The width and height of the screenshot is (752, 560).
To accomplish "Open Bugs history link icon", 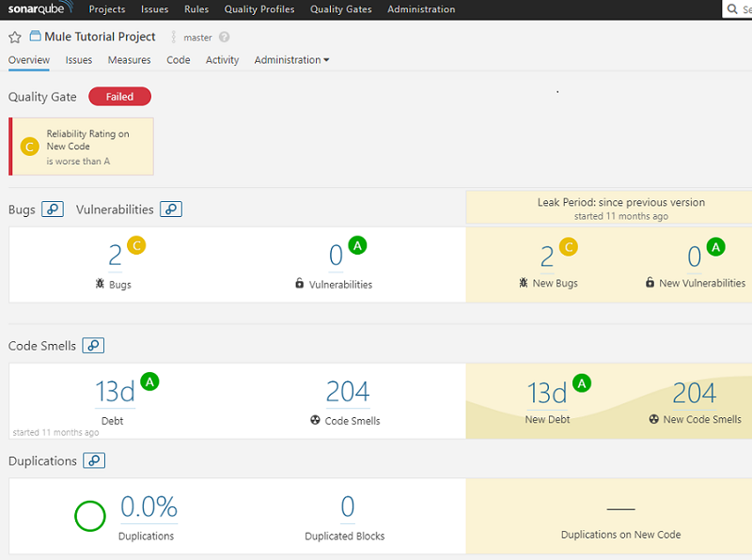I will pos(53,209).
